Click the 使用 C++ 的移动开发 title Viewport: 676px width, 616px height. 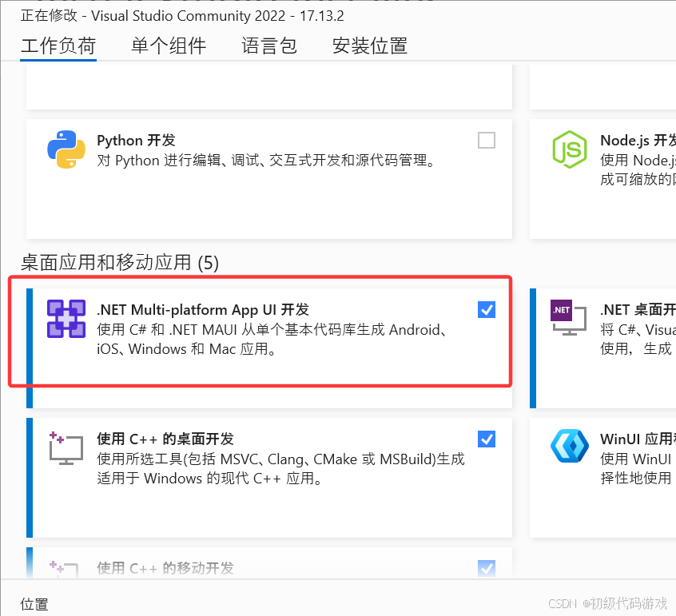(165, 568)
